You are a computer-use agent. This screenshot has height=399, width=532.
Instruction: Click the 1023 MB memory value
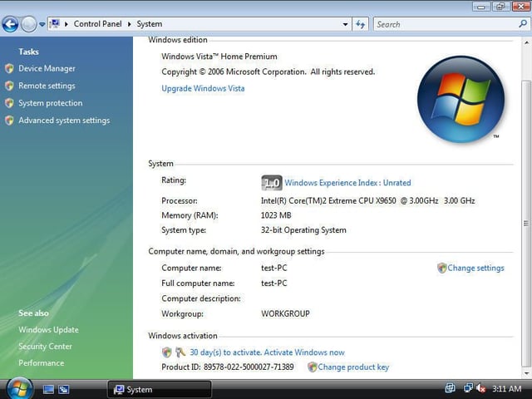pos(276,215)
